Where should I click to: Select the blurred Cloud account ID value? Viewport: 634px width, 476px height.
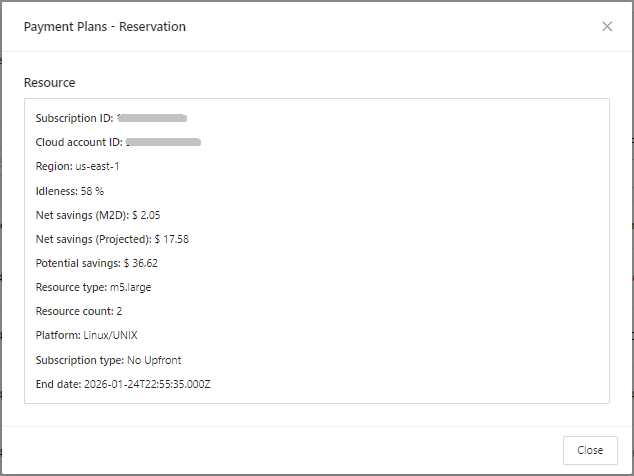coord(165,142)
